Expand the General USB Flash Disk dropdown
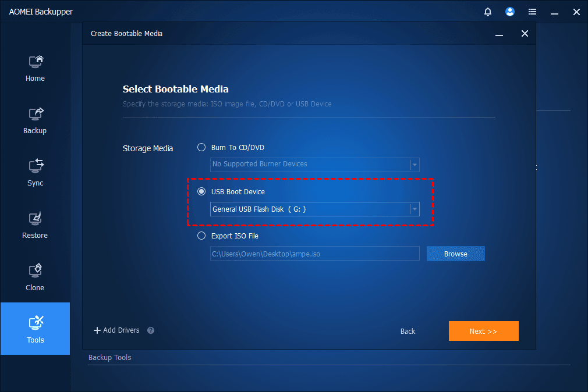 click(x=415, y=209)
